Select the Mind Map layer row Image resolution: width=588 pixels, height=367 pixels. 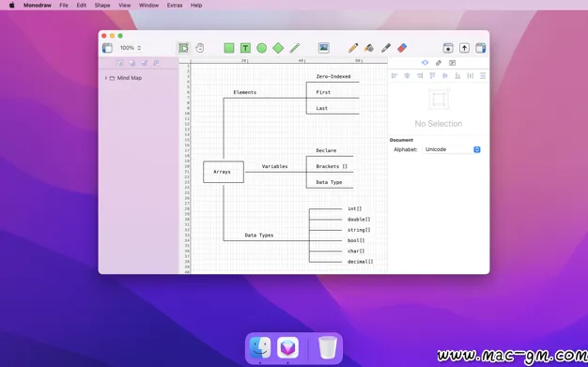[139, 78]
